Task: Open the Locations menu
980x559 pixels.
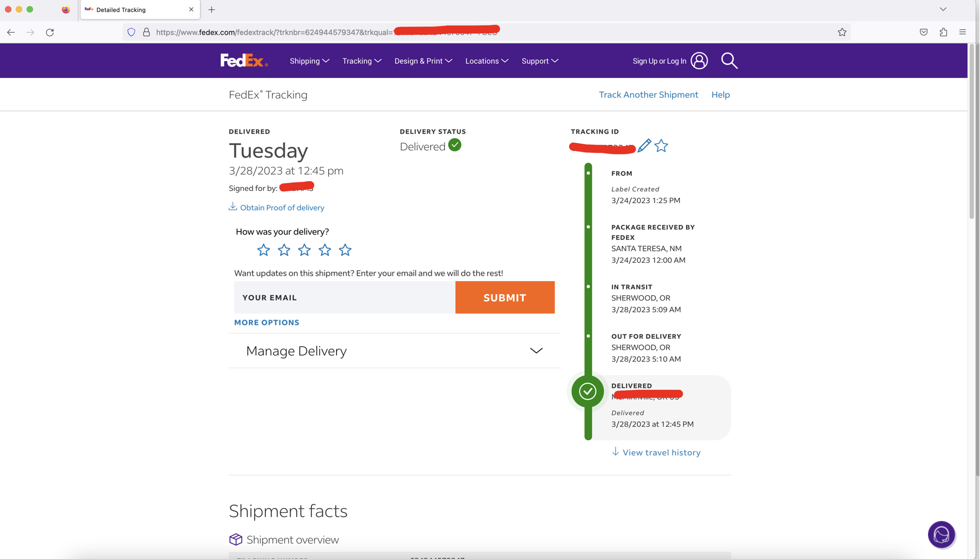Action: 485,61
